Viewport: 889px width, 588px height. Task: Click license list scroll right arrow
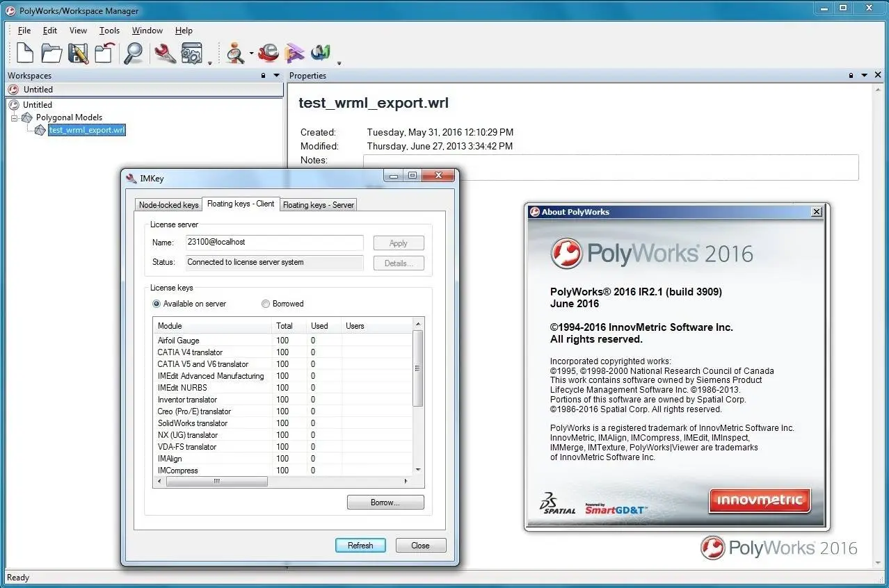[x=406, y=481]
